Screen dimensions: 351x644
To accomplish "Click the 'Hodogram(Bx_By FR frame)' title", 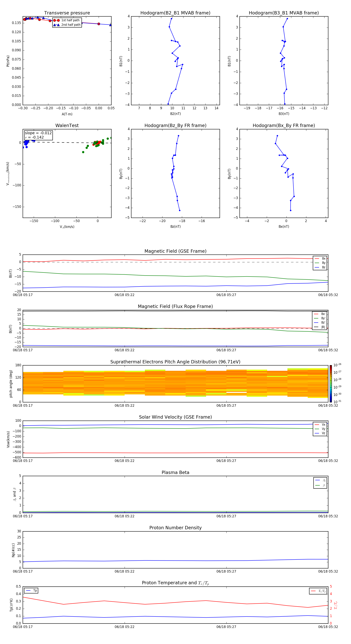I will (284, 125).
